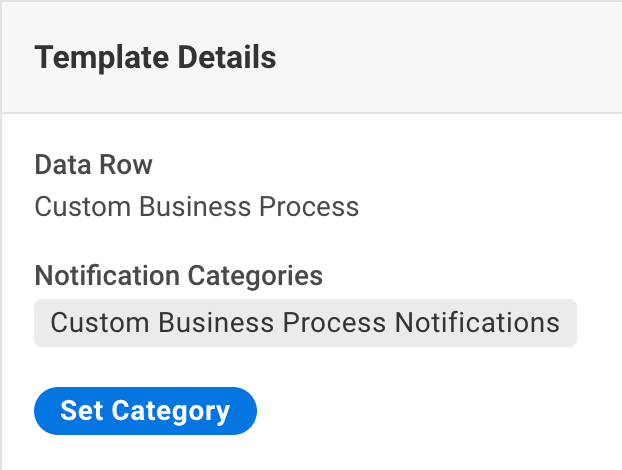Hit Set Category below the notification chip

[145, 411]
